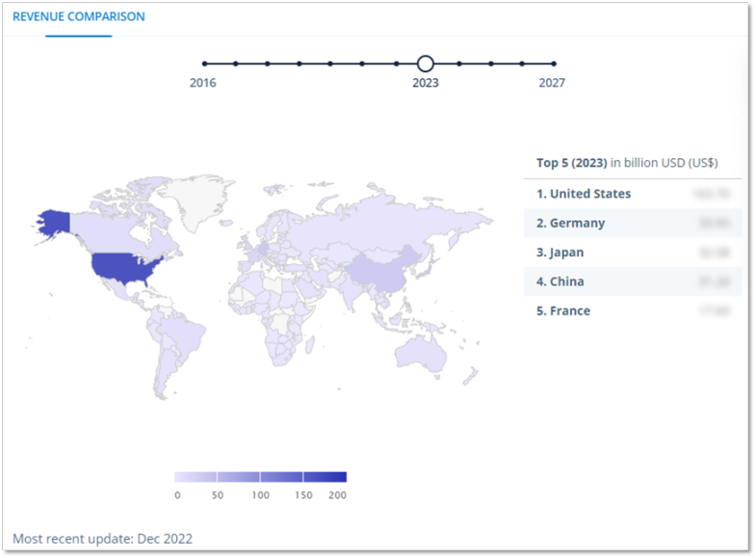Select the 2016 point on the timeline
Image resolution: width=756 pixels, height=558 pixels.
[203, 64]
